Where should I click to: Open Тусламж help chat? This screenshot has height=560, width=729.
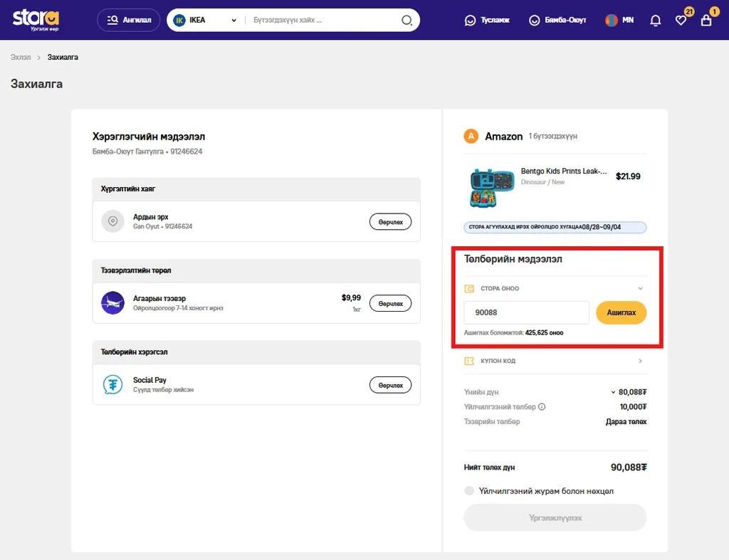point(487,20)
